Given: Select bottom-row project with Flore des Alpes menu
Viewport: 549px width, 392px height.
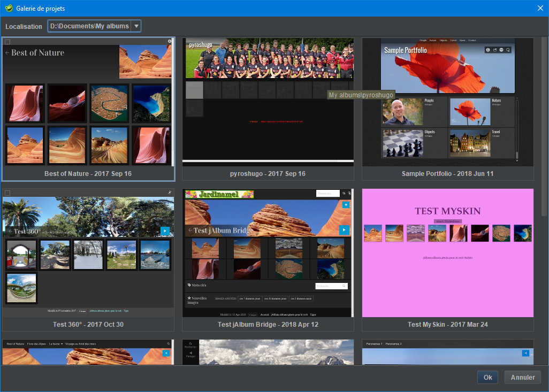Looking at the screenshot, I should click(x=88, y=352).
